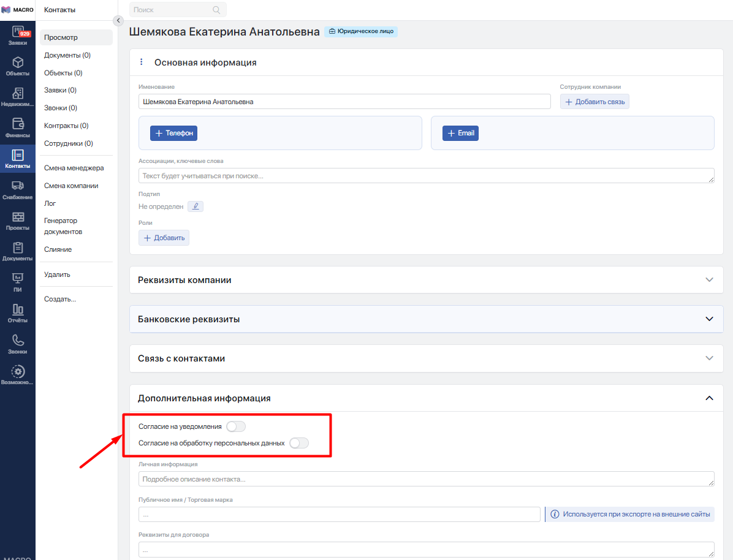Viewport: 733px width, 560px height.
Task: Collapse the side menu with arrow button
Action: (118, 20)
